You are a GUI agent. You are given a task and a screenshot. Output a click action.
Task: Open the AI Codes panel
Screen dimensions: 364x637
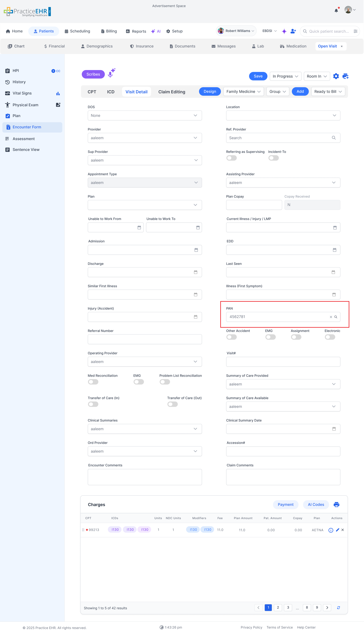tap(316, 505)
